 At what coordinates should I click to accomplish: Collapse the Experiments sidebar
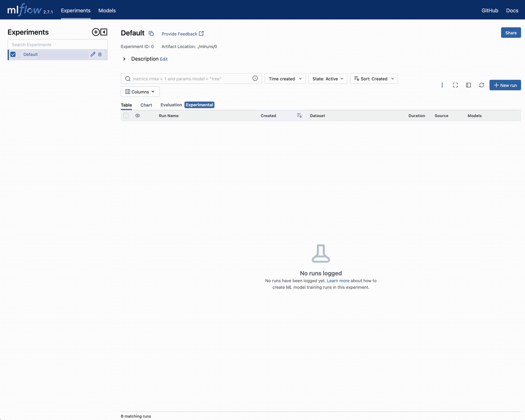click(104, 32)
